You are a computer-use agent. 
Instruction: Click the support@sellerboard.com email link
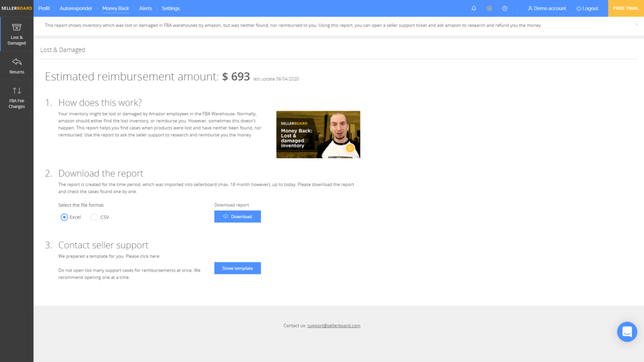tap(333, 326)
